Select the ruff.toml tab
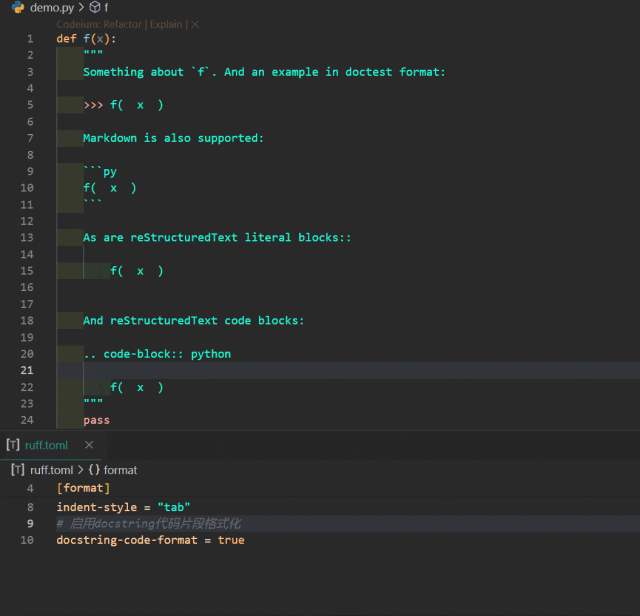640x616 pixels. point(46,445)
